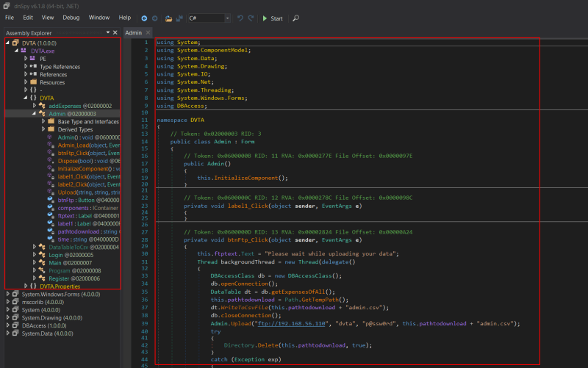The width and height of the screenshot is (588, 368).
Task: Click the WriteToCsvFile method call
Action: (x=244, y=307)
